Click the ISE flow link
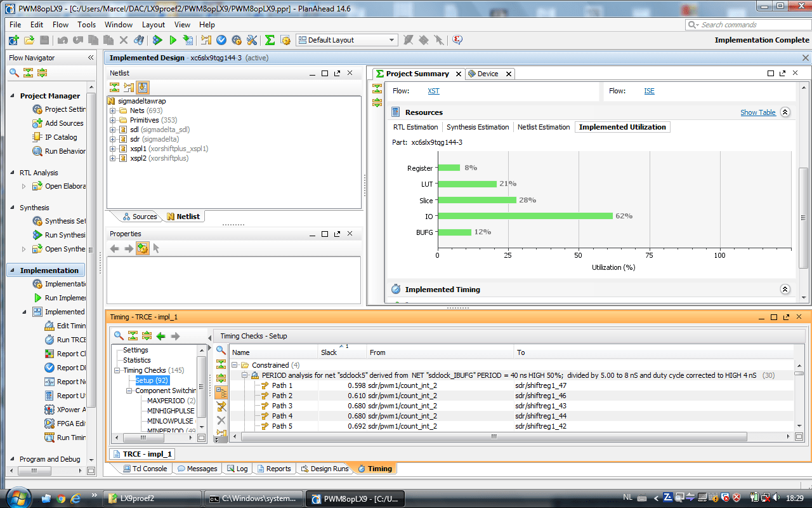 pos(649,91)
